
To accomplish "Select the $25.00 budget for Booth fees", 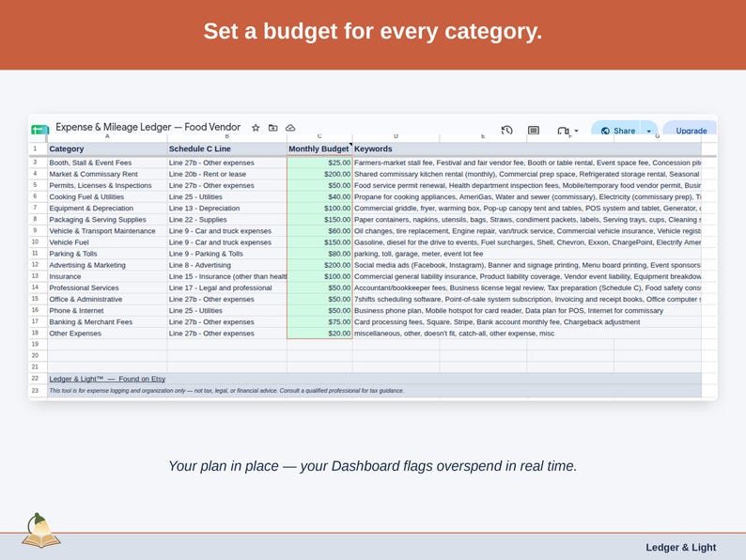I will [319, 163].
